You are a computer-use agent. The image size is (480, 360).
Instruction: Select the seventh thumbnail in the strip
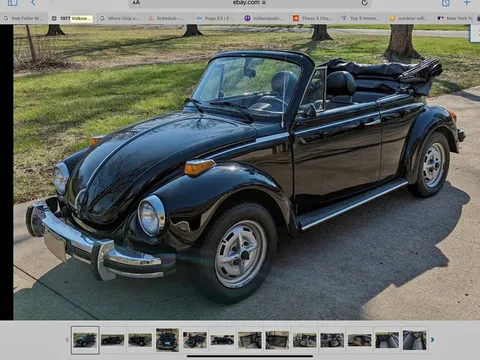(250, 340)
